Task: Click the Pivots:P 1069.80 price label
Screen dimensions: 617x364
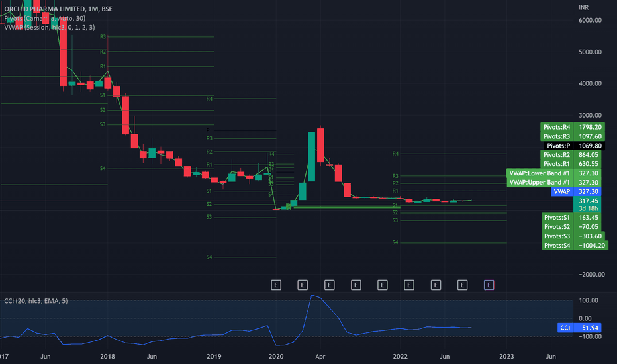Action: 575,146
